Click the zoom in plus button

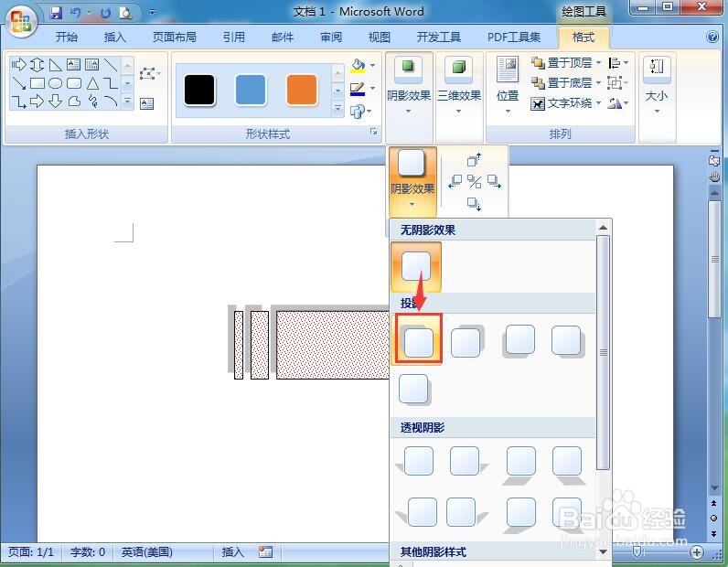click(696, 551)
